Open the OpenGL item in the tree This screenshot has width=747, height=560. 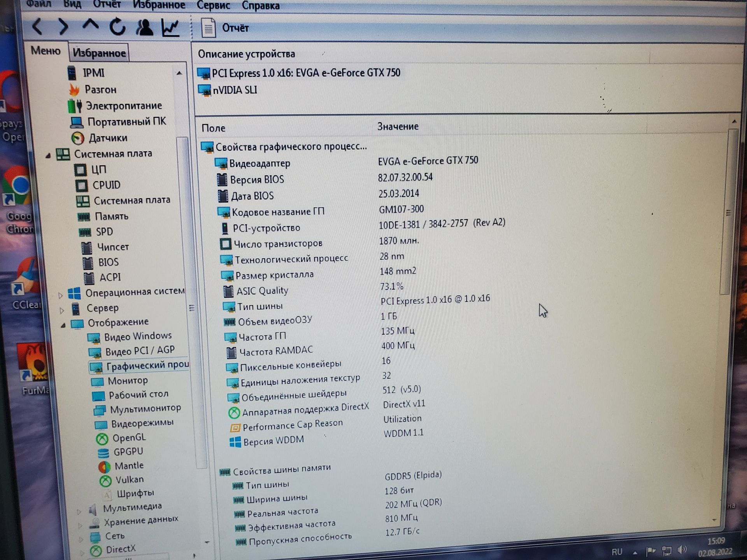[x=121, y=438]
